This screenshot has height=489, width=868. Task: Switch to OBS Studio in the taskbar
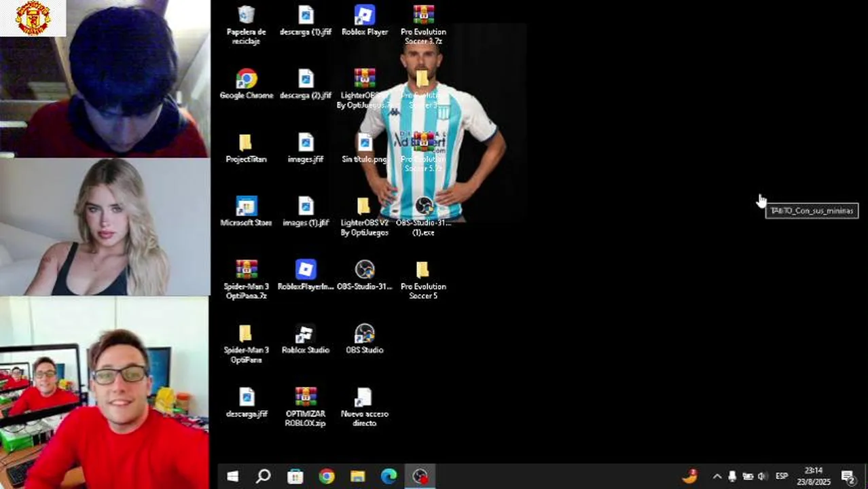coord(420,477)
